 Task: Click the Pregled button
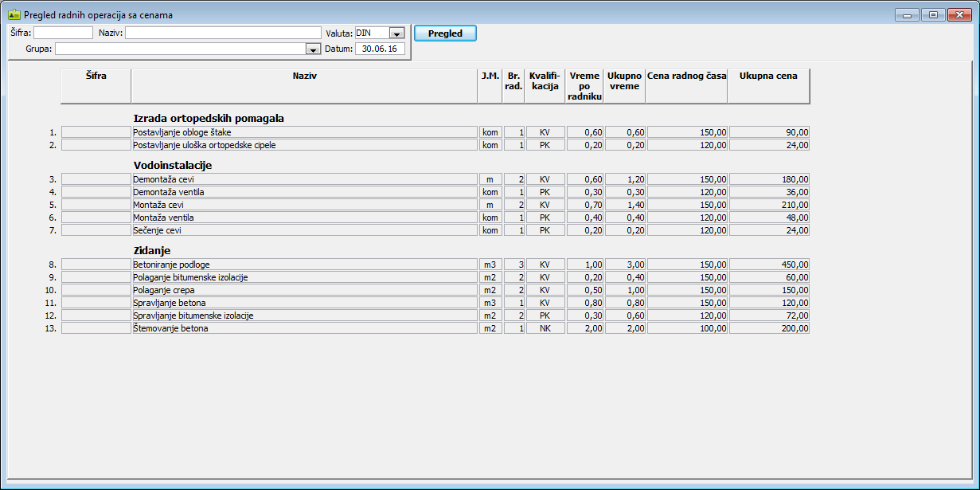pos(445,33)
